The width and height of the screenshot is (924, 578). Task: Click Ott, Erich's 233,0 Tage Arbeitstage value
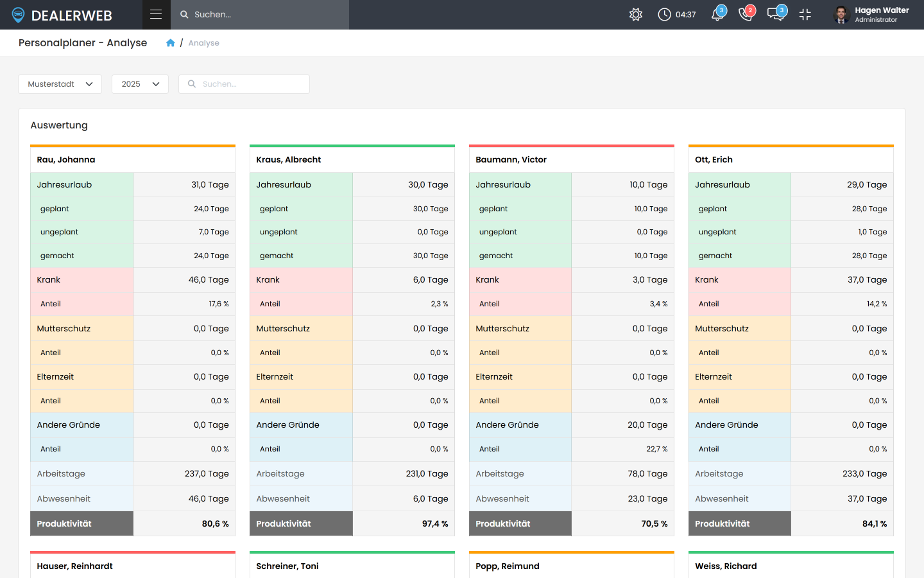[x=865, y=473]
